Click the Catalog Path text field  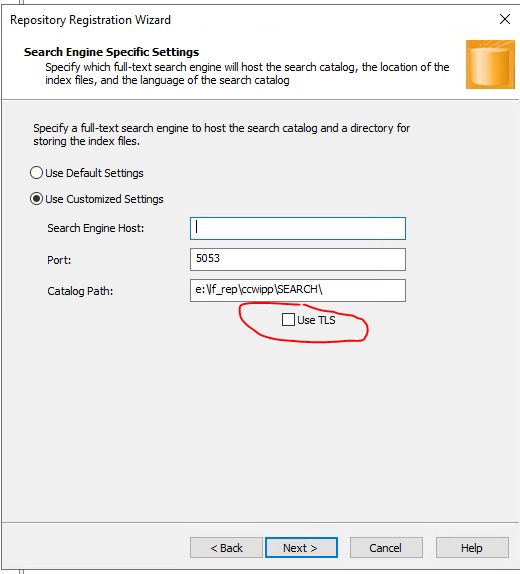click(298, 291)
